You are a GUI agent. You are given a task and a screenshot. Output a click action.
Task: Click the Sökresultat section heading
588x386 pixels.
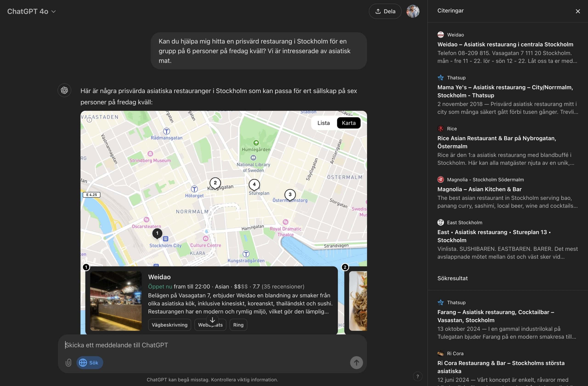coord(452,278)
